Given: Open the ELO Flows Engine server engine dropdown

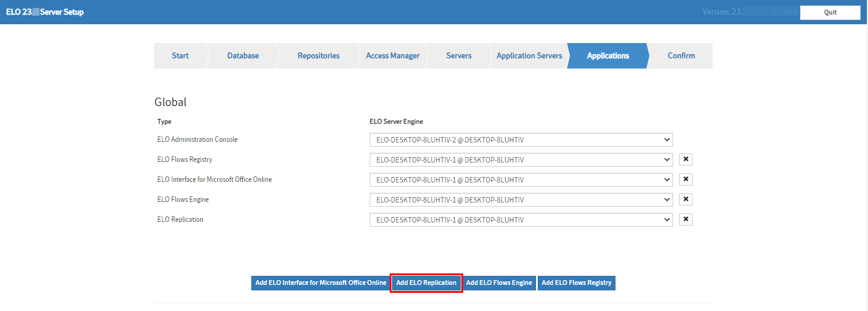Looking at the screenshot, I should [x=521, y=200].
